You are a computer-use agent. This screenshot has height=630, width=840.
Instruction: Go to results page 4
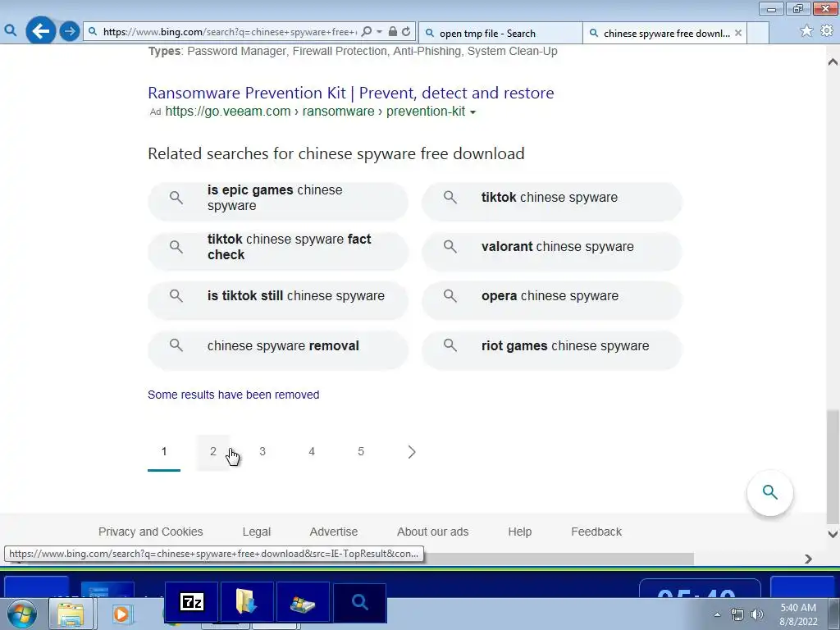click(312, 452)
